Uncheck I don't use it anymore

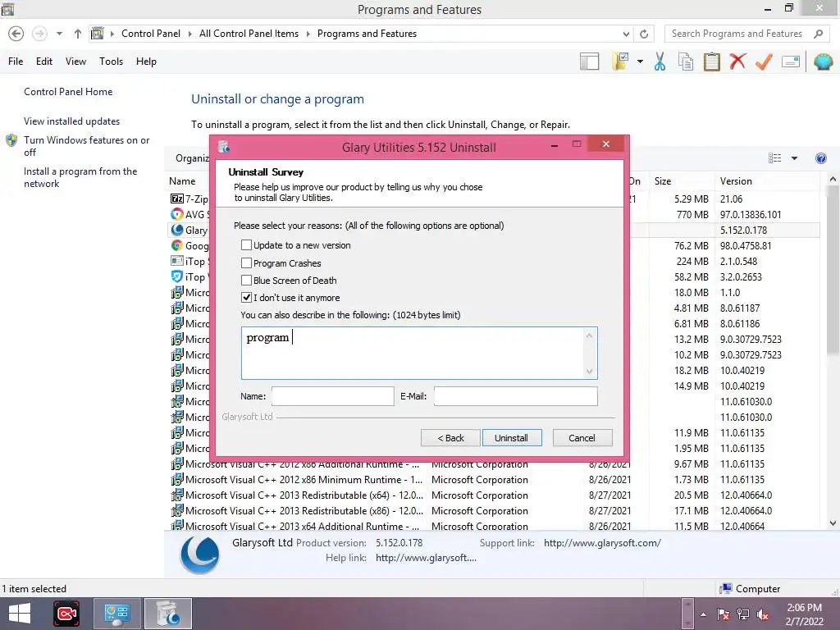[246, 297]
